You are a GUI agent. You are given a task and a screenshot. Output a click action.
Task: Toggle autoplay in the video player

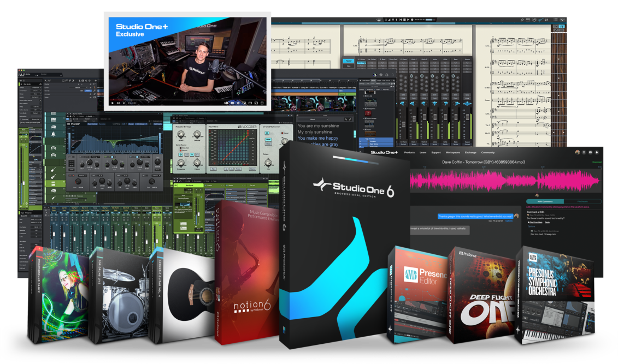226,103
